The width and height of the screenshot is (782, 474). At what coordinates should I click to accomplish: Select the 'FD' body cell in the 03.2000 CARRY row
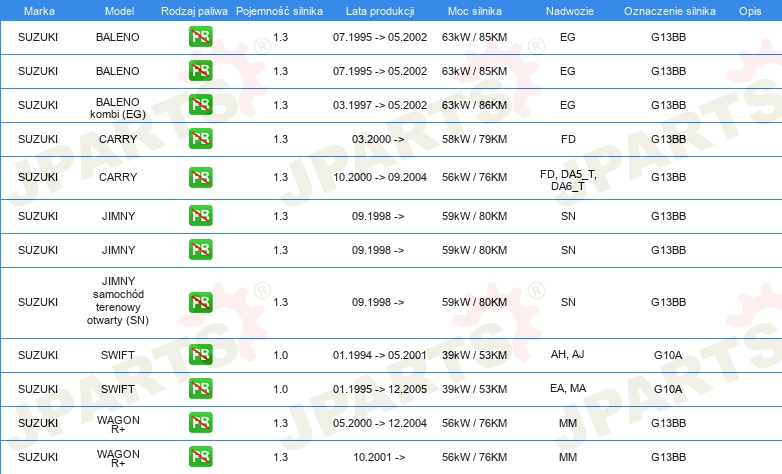pos(568,139)
